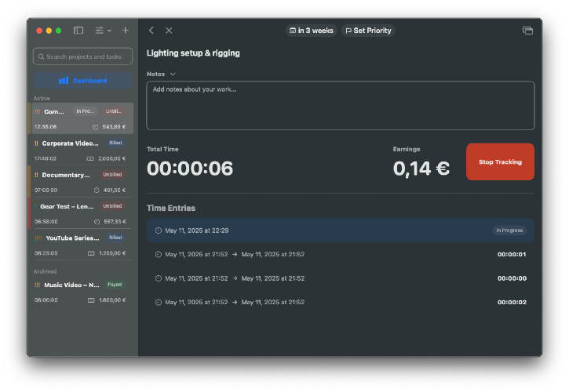Select archived Music Video project
569x392 pixels.
pyautogui.click(x=82, y=292)
